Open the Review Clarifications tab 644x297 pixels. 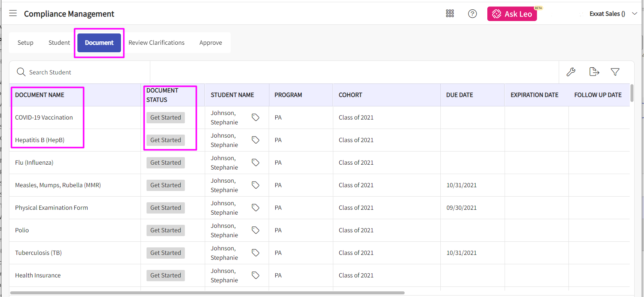click(x=156, y=43)
